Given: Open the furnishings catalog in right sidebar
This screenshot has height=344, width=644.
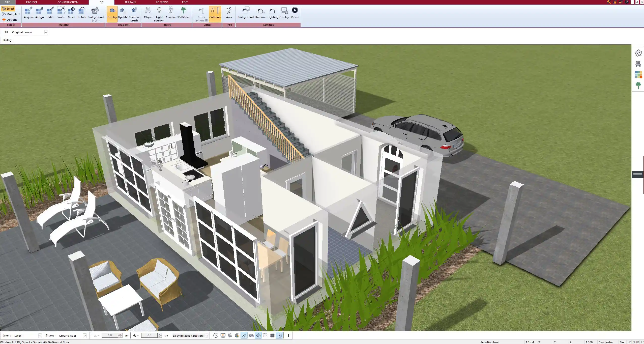Looking at the screenshot, I should tap(638, 64).
